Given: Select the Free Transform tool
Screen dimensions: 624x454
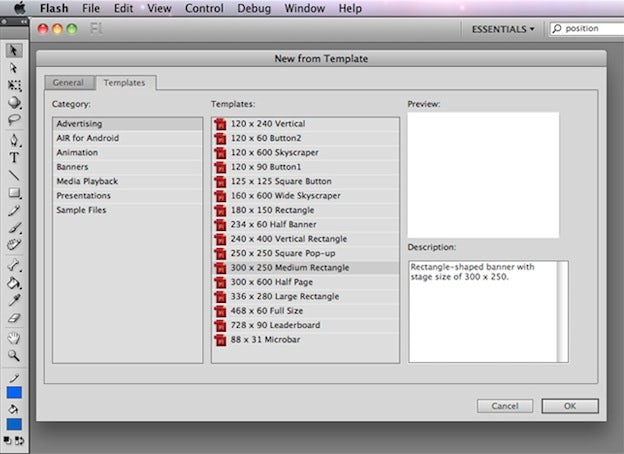Looking at the screenshot, I should (x=14, y=86).
